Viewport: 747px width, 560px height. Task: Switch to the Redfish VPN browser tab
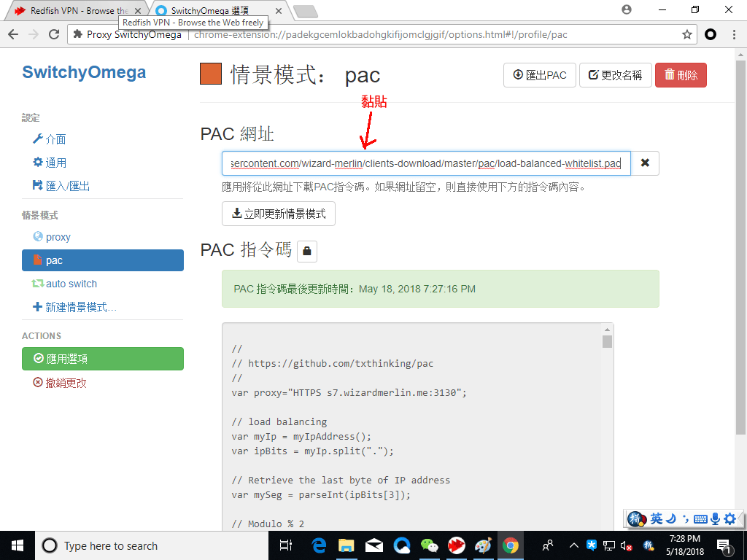point(75,10)
